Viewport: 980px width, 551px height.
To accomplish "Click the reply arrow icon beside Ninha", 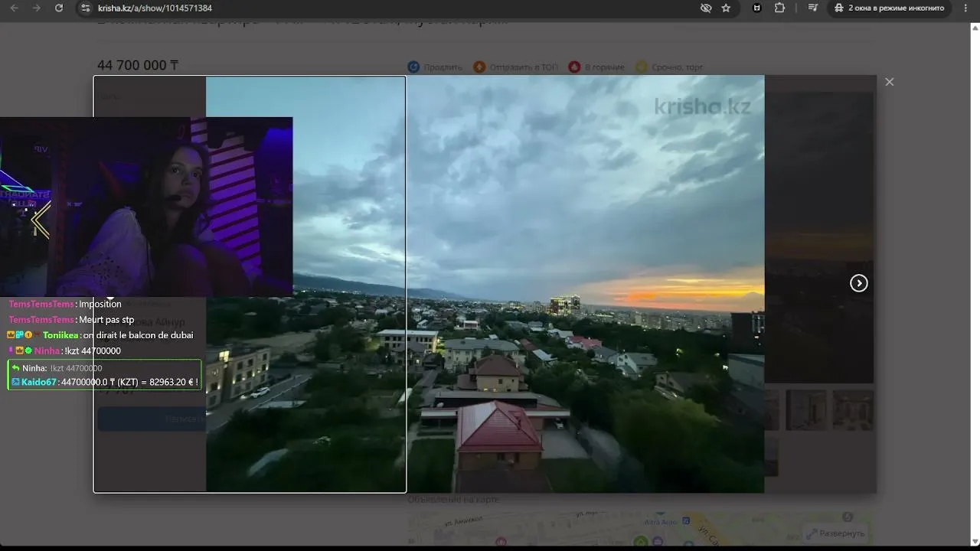I will point(15,368).
